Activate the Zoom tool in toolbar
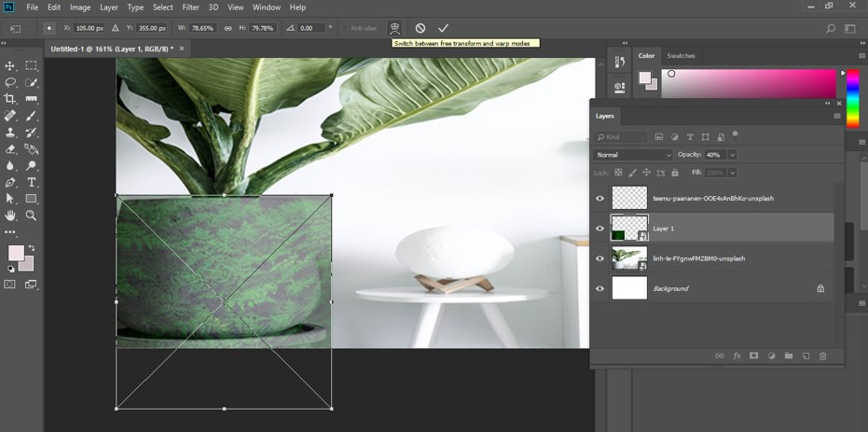 (32, 216)
